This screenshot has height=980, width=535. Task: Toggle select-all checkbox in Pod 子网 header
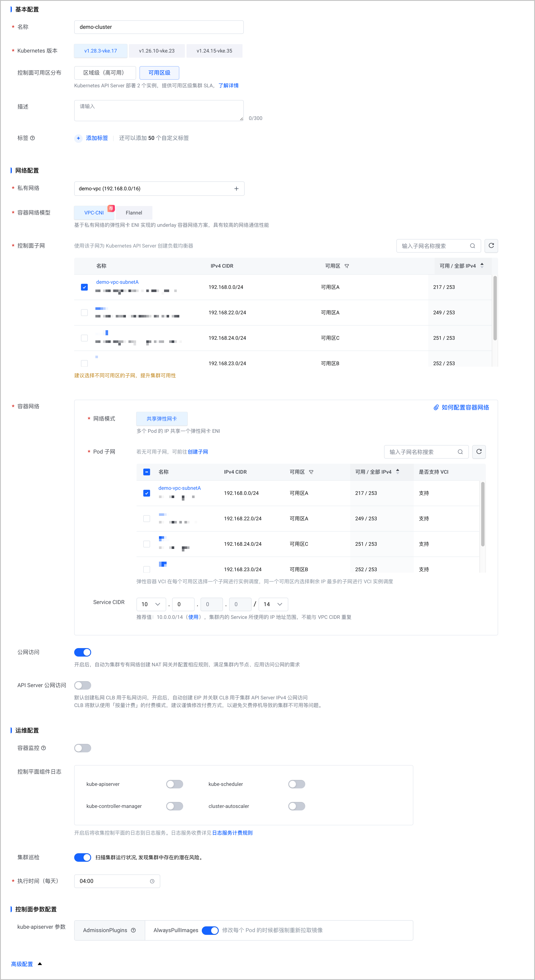coord(146,472)
